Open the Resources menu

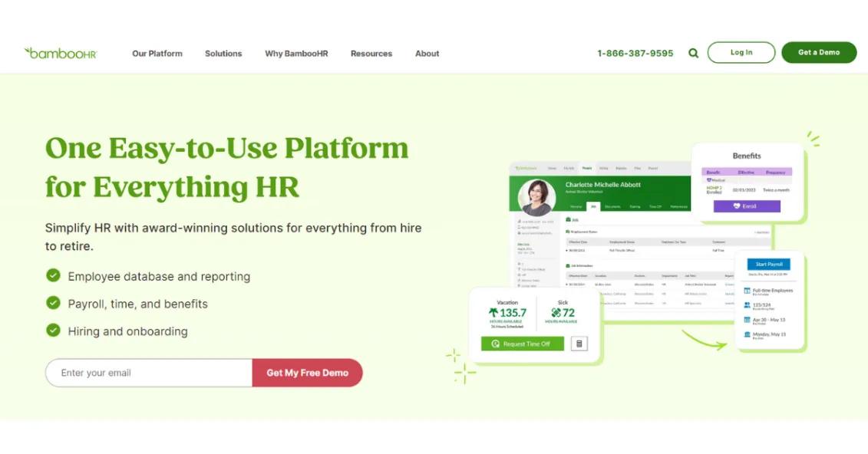371,54
